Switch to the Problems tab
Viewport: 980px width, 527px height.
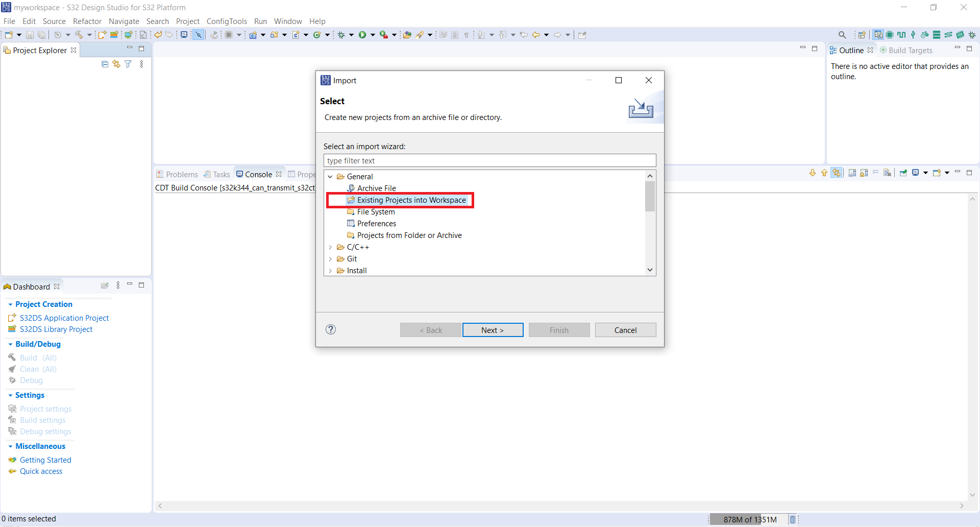point(181,174)
